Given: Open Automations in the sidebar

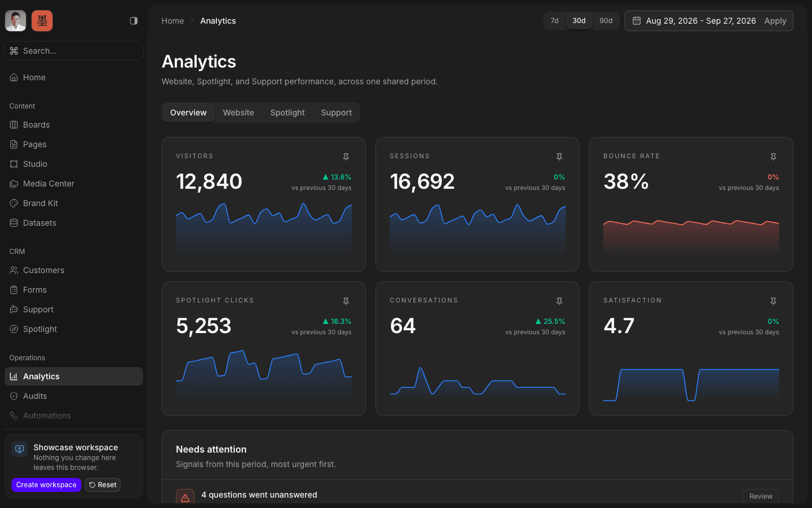Looking at the screenshot, I should 74,416.
